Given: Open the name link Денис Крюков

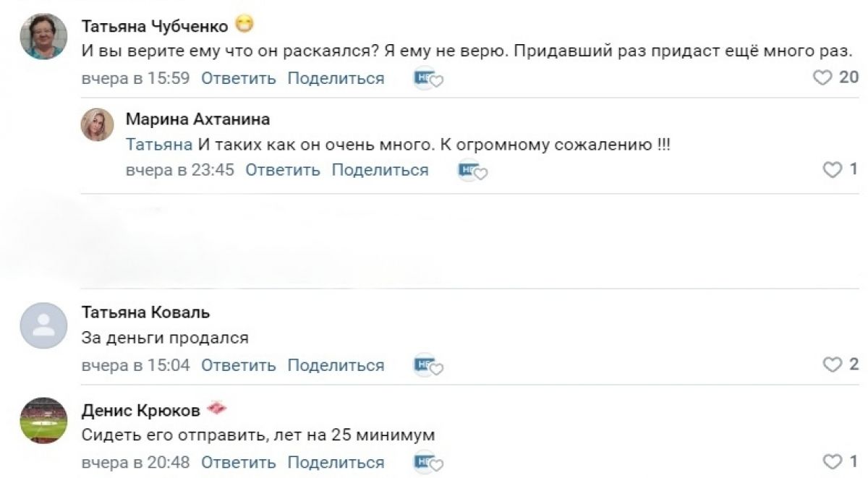Looking at the screenshot, I should (140, 411).
